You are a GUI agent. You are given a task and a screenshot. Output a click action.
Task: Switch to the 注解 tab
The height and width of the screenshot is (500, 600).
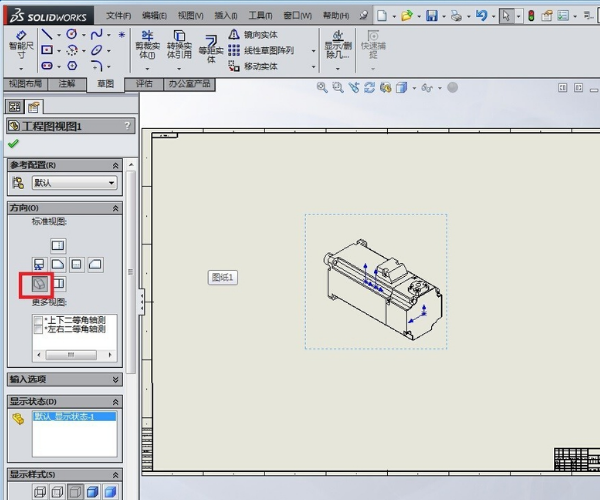click(66, 84)
